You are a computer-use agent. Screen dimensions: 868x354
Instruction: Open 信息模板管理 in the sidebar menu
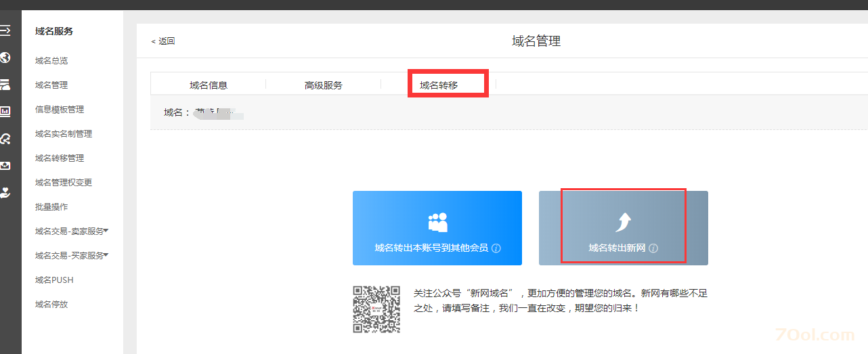click(x=60, y=110)
